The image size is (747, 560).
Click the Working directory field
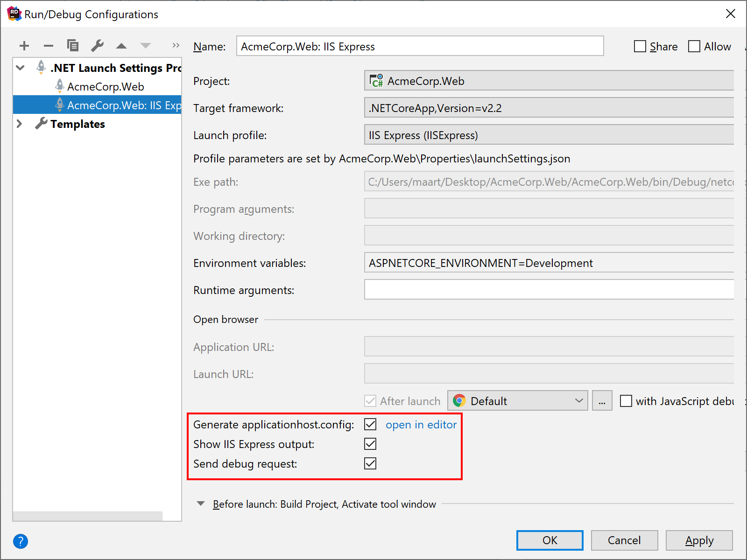(x=549, y=236)
